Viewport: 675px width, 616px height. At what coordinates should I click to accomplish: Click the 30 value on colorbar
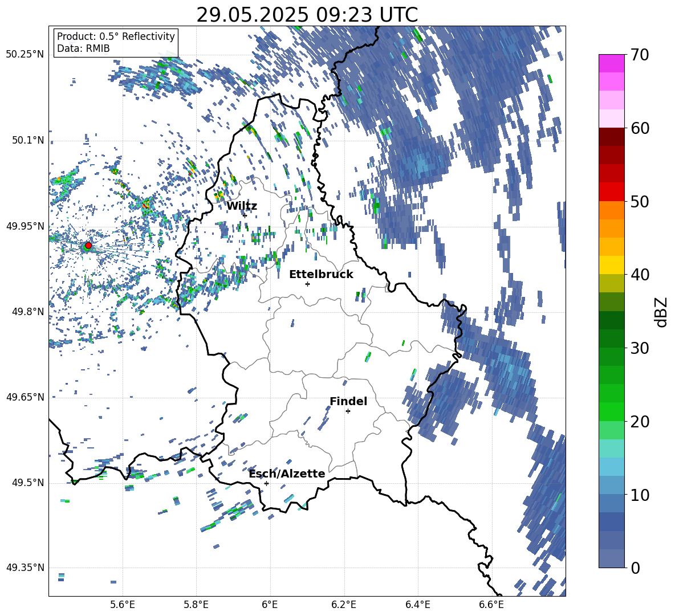click(640, 348)
